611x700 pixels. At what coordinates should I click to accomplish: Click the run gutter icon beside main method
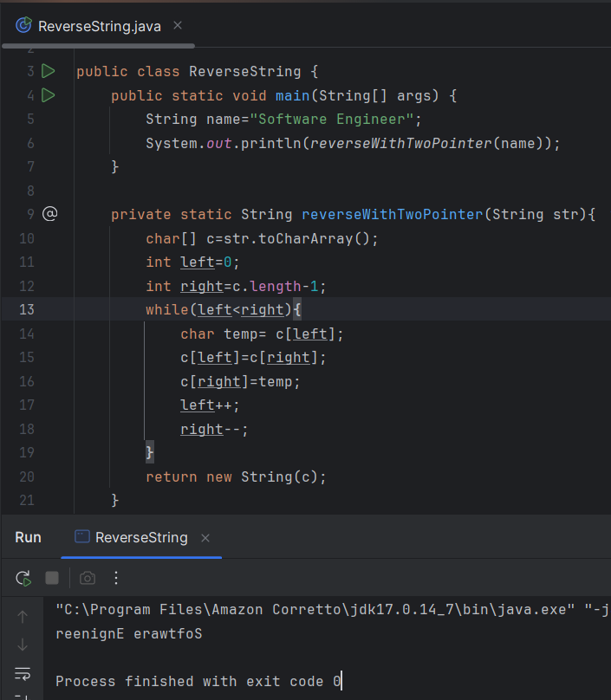pos(49,95)
